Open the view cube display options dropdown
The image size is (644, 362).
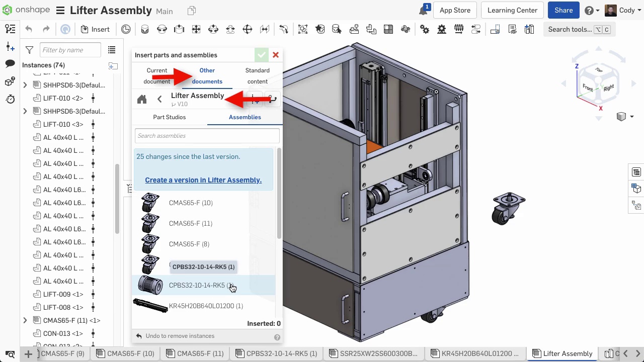click(x=625, y=117)
